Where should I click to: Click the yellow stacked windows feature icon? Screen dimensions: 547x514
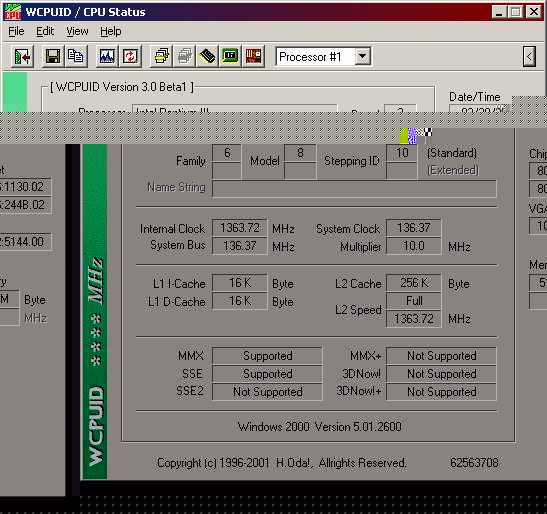[162, 56]
